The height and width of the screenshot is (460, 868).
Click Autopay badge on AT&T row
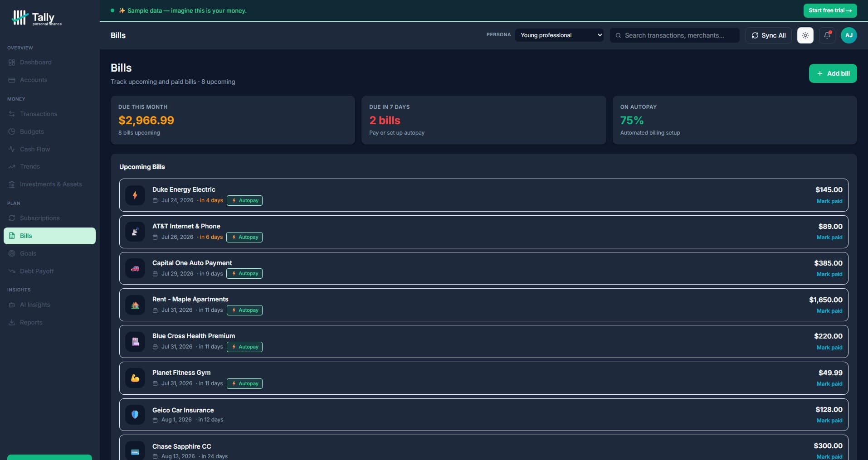245,237
